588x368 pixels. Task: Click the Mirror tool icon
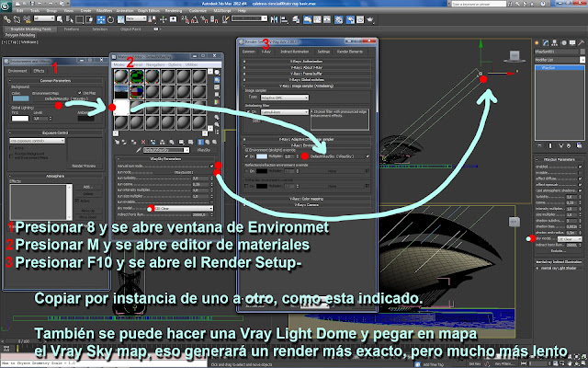pyautogui.click(x=274, y=19)
